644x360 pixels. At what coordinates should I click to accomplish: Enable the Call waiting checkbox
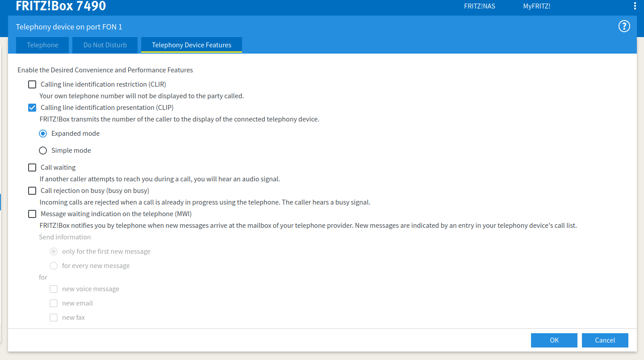(32, 167)
